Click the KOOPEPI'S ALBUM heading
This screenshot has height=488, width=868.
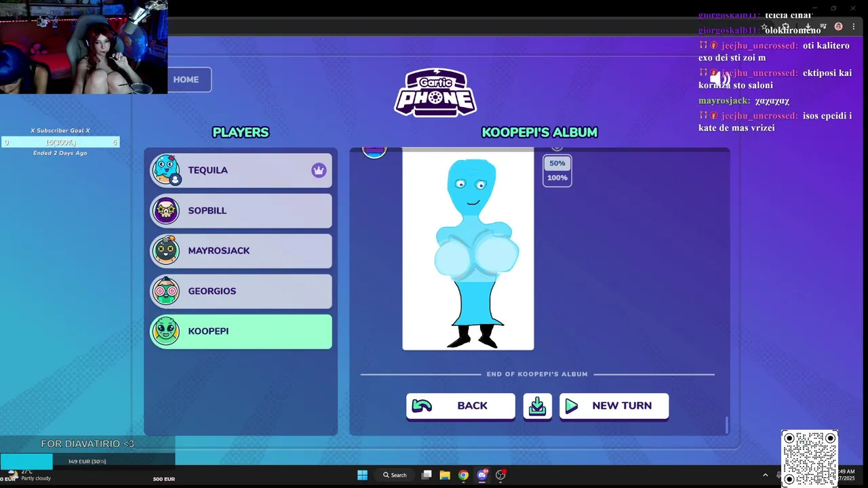click(539, 132)
